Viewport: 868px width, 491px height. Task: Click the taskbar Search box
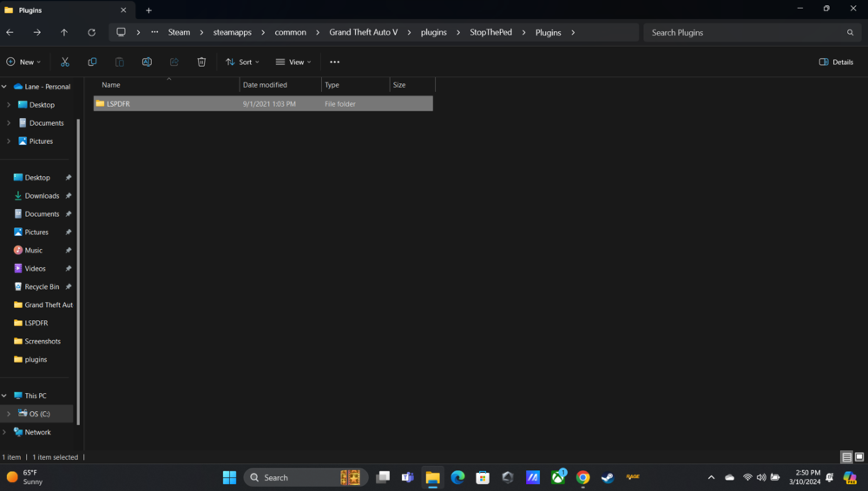306,477
